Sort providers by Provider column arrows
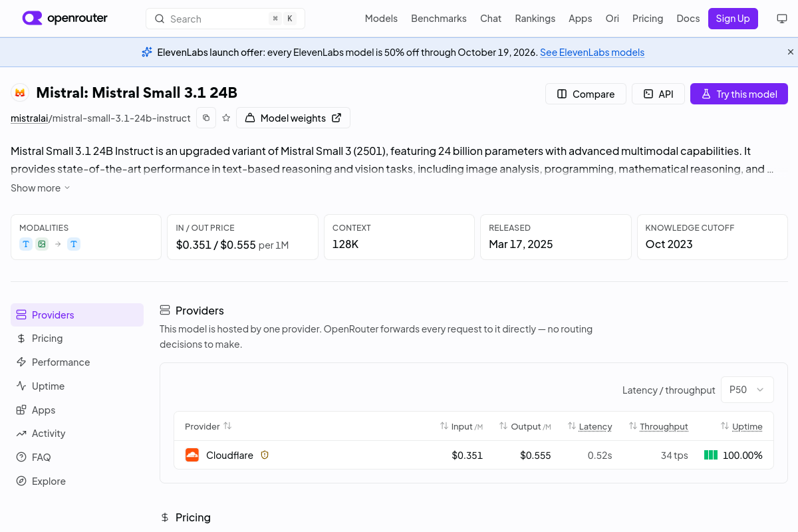Image resolution: width=798 pixels, height=532 pixels. tap(227, 426)
